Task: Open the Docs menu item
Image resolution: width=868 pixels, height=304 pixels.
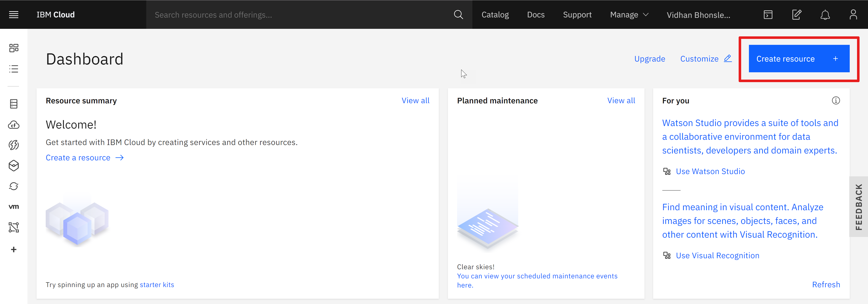Action: point(536,14)
